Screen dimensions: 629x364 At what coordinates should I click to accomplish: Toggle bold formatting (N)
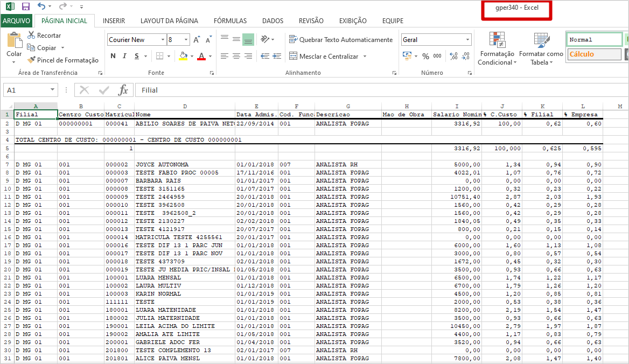(113, 56)
